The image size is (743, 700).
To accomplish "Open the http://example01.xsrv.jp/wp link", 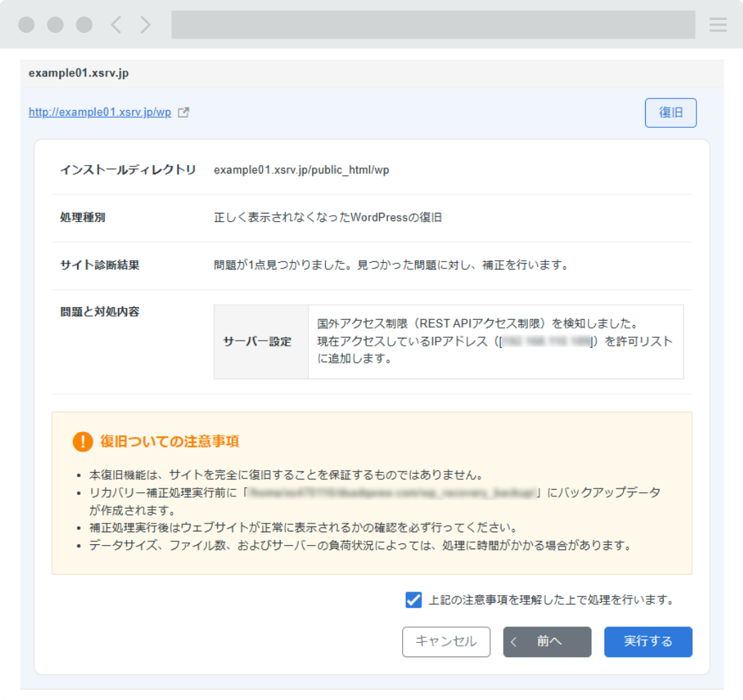I will pos(100,112).
